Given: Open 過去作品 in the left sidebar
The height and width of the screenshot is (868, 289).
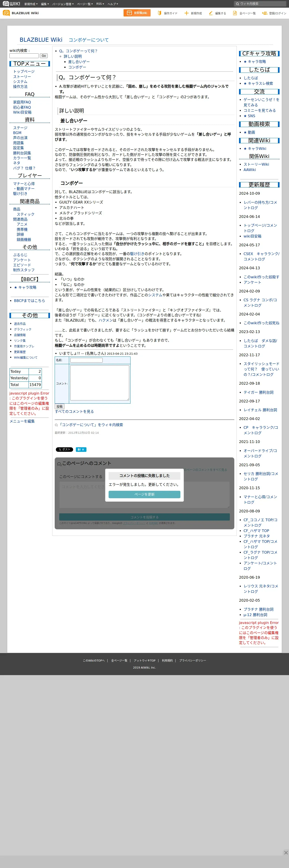Looking at the screenshot, I should (x=20, y=324).
